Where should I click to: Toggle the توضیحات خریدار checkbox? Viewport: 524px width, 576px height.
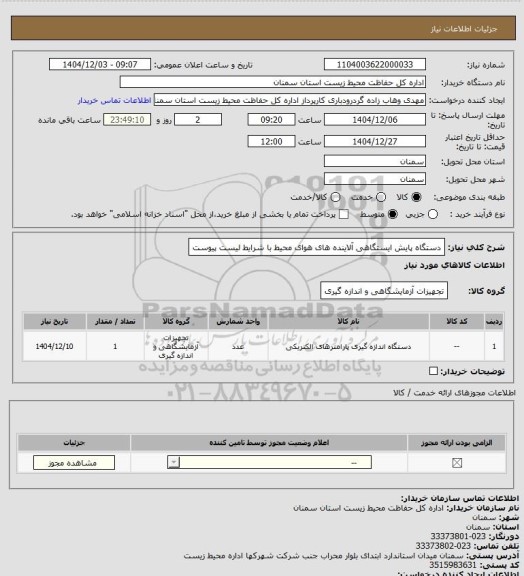(433, 371)
